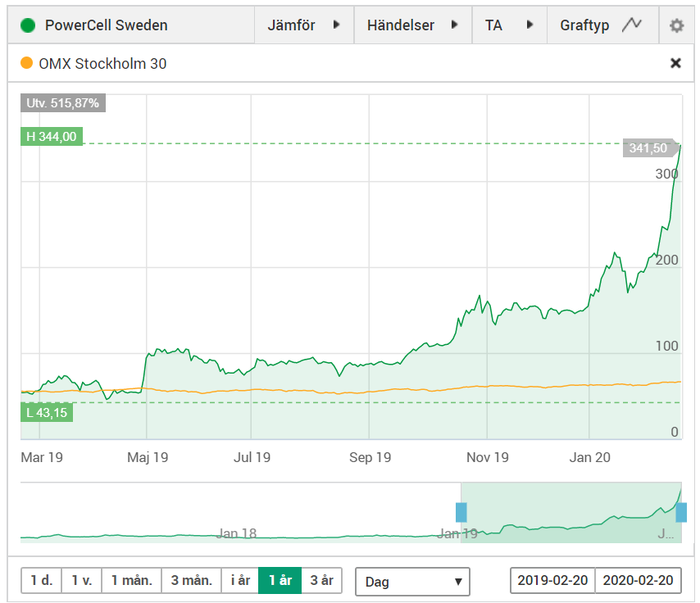
Task: Click the 341,50 current price tag
Action: pyautogui.click(x=649, y=148)
